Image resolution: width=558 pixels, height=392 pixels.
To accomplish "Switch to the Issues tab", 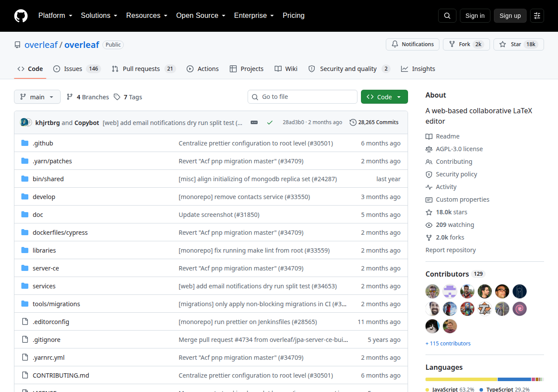I will (77, 69).
